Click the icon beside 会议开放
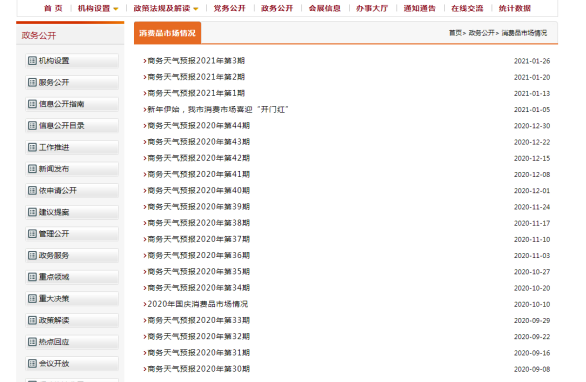The height and width of the screenshot is (382, 586). (33, 363)
